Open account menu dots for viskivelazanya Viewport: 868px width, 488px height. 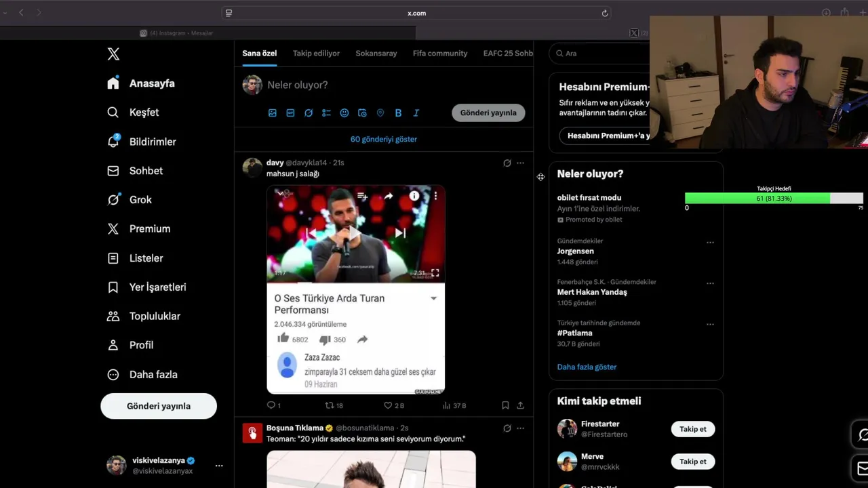[x=219, y=466]
